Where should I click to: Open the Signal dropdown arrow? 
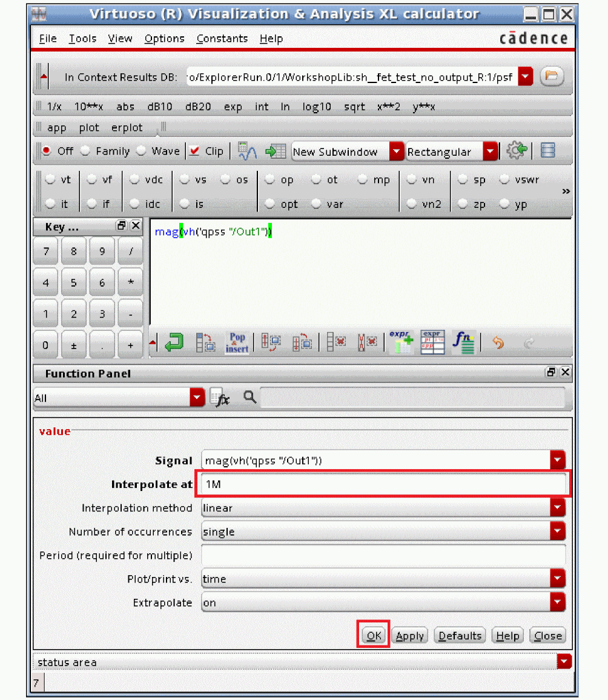558,460
